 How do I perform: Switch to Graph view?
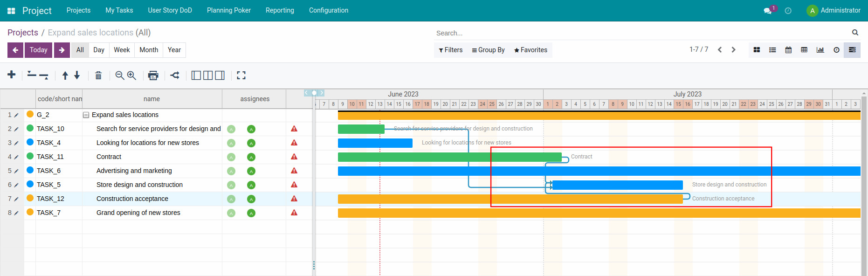(x=820, y=50)
